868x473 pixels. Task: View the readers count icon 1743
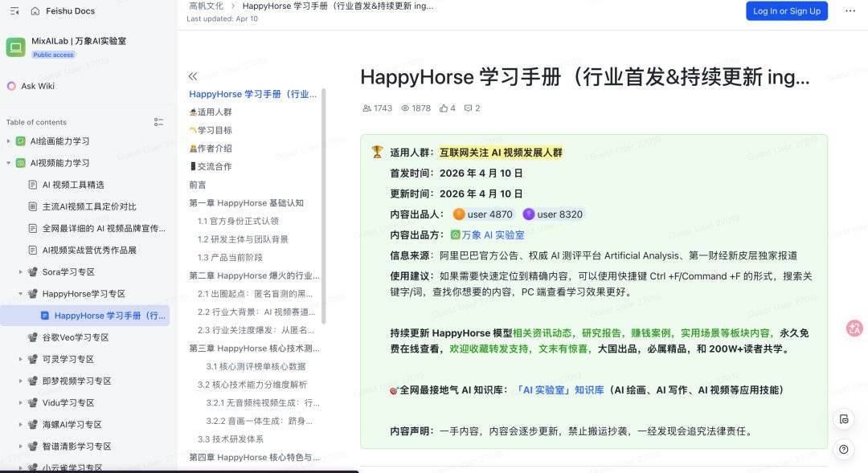[366, 108]
